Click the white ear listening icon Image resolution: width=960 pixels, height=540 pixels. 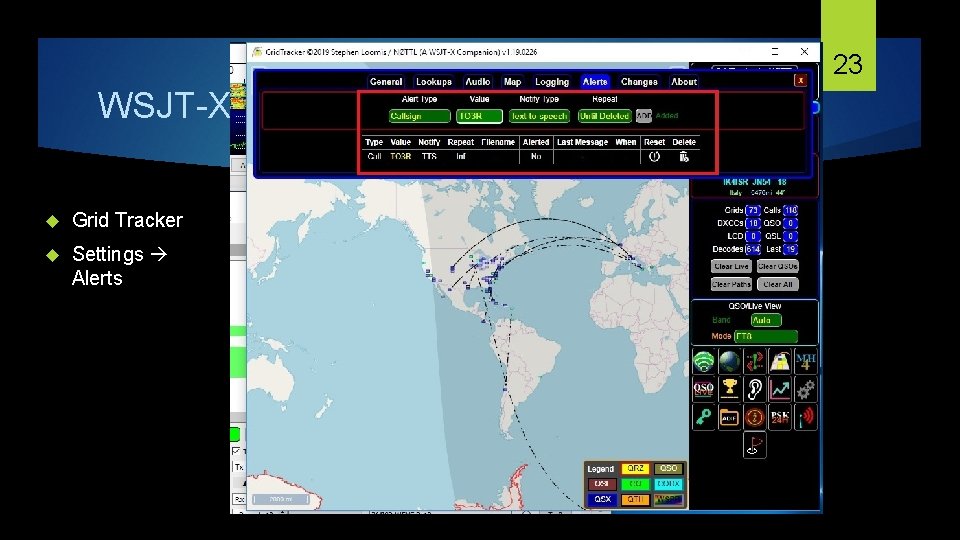754,389
